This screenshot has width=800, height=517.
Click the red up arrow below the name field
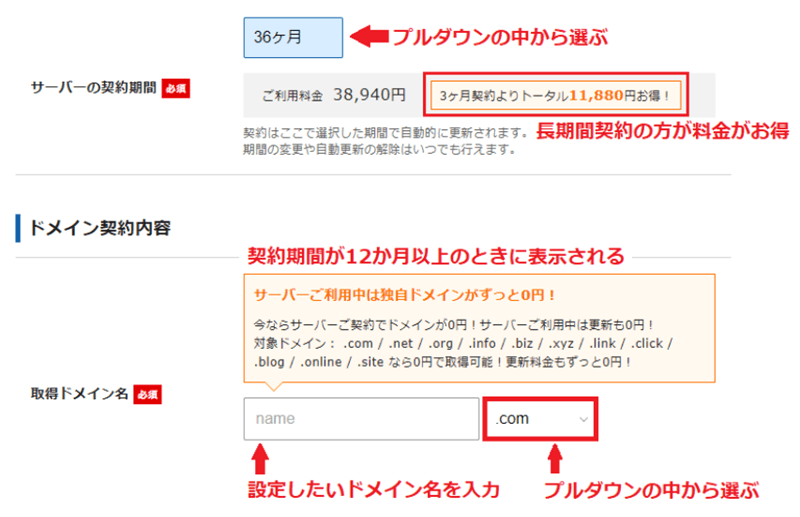coord(260,462)
